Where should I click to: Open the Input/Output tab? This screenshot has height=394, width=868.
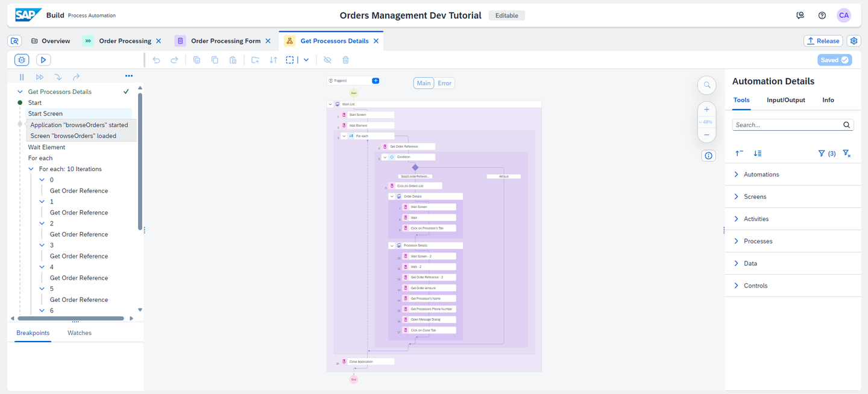pyautogui.click(x=785, y=100)
